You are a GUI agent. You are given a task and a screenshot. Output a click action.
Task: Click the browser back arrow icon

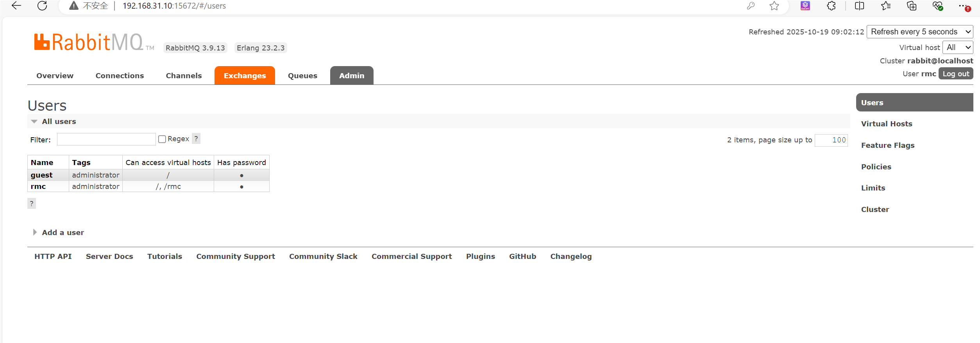(x=16, y=6)
